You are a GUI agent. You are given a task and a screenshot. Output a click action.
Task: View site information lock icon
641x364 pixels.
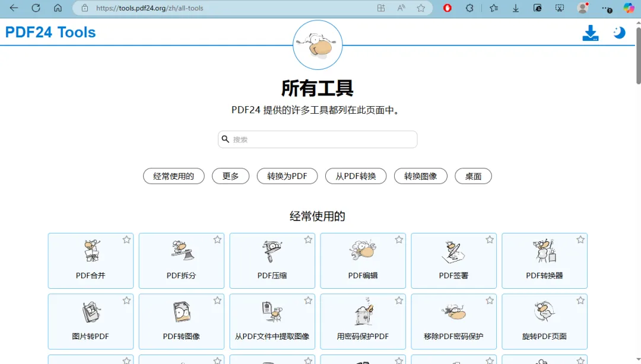click(x=85, y=8)
